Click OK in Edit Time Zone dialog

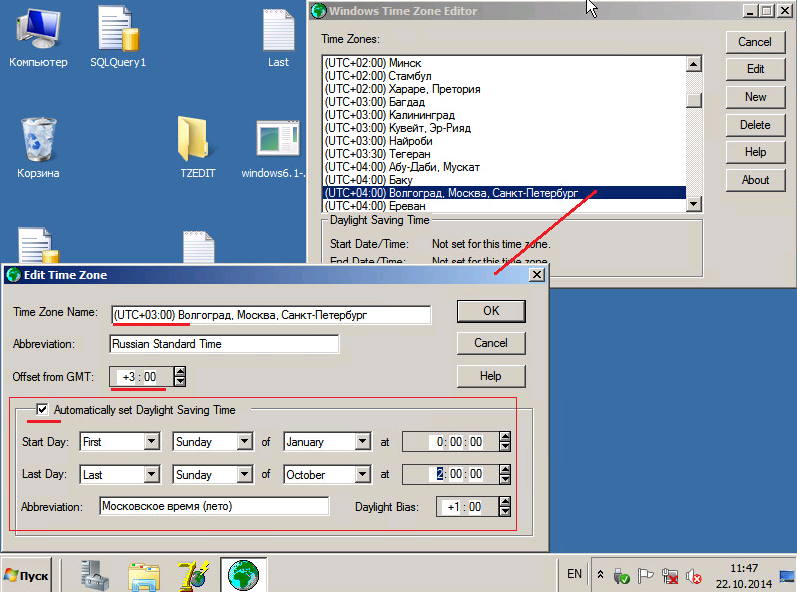pyautogui.click(x=491, y=311)
